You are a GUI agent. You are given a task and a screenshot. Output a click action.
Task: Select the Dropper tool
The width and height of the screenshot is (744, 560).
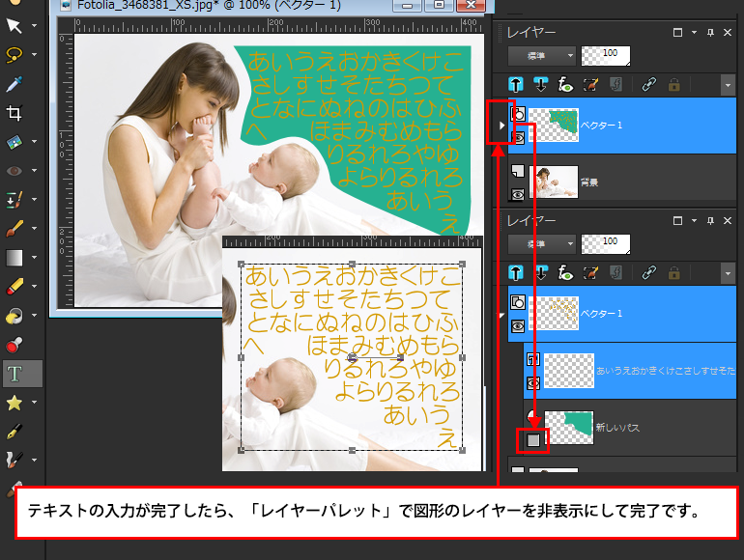click(14, 83)
